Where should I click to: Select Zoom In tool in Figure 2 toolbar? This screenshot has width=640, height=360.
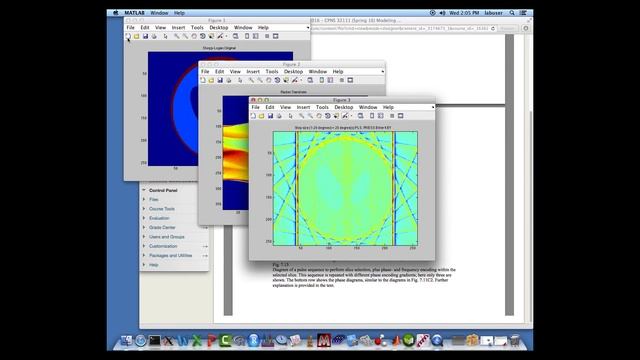pyautogui.click(x=251, y=80)
